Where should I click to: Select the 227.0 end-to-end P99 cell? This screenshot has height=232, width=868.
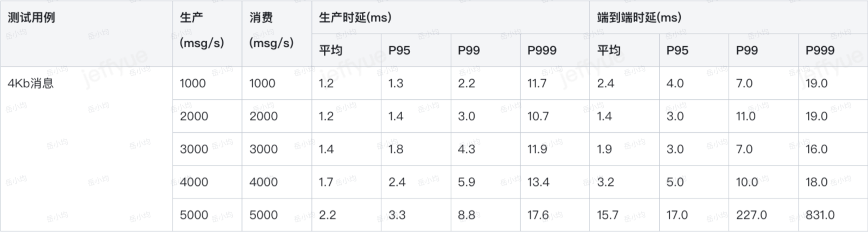[x=751, y=215]
